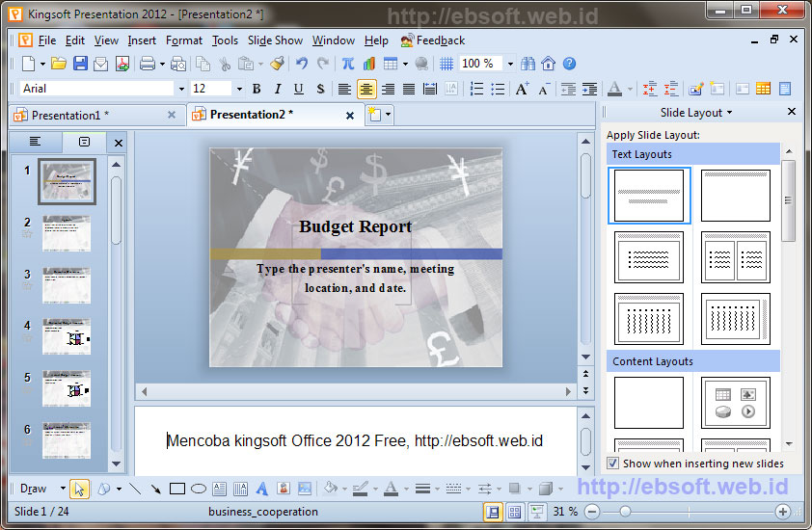Viewport: 812px width, 530px height.
Task: Click the Fill Color bucket in Draw toolbar
Action: [x=330, y=488]
